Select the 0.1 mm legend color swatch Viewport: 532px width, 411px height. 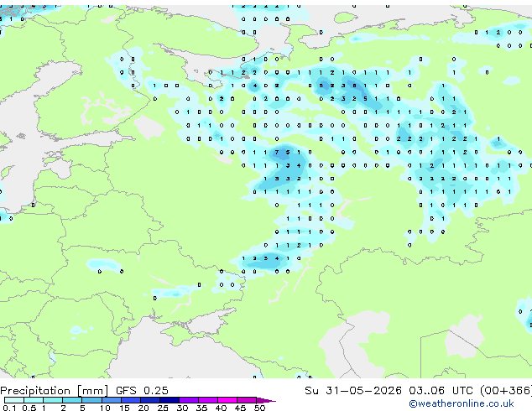click(14, 400)
